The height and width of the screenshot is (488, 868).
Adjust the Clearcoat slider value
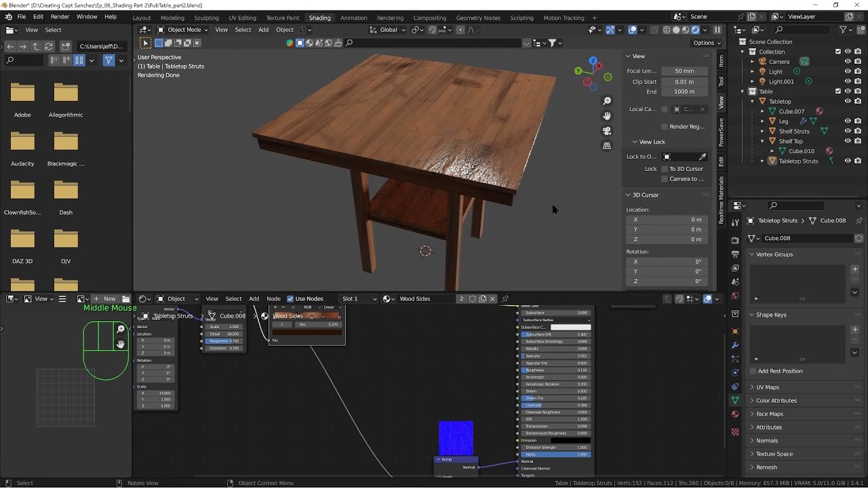(555, 405)
